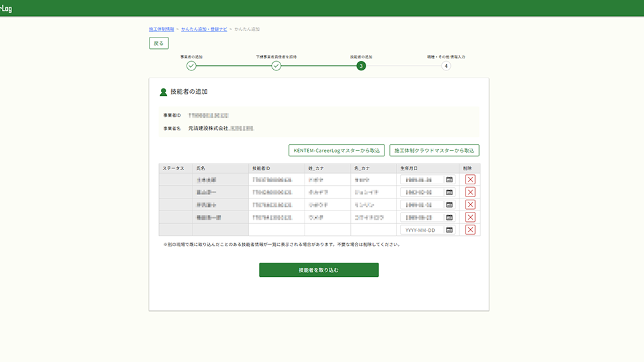Open calendar picker in third row's birthdate
This screenshot has width=644, height=362.
tap(449, 205)
